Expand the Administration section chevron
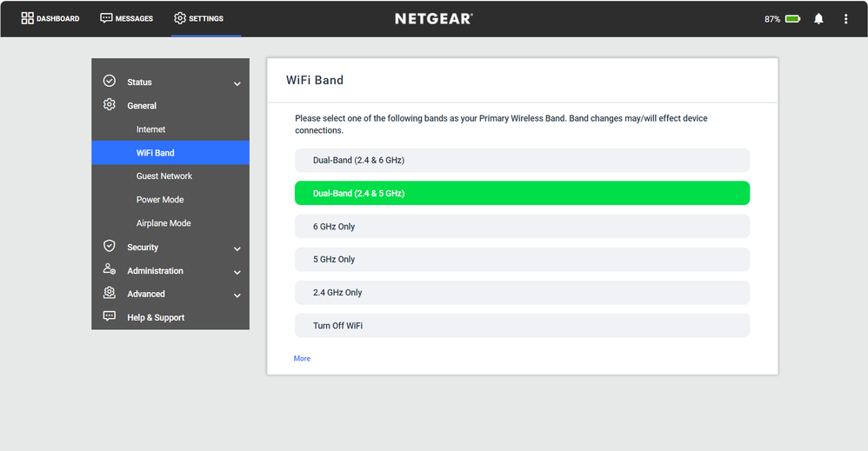The image size is (868, 451). coord(237,273)
